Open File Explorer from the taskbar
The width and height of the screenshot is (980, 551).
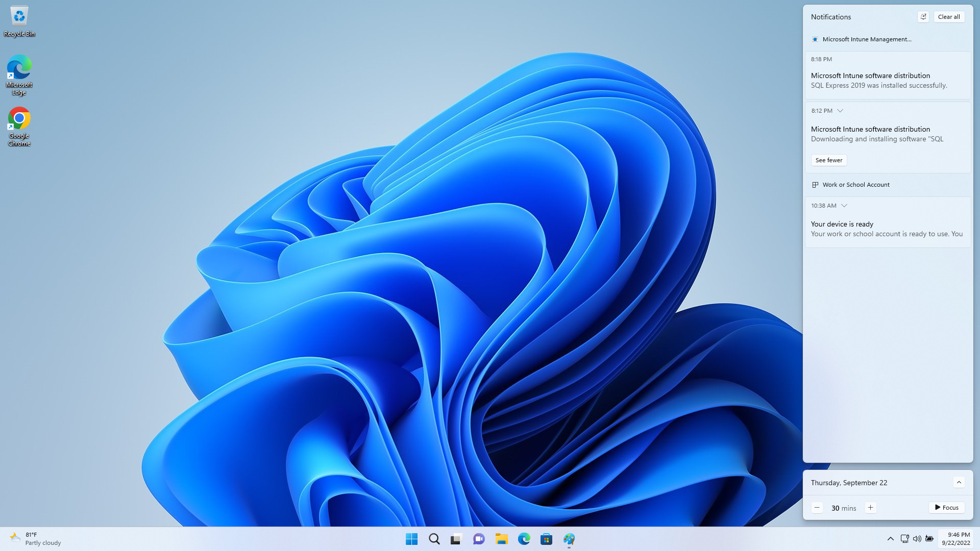click(501, 539)
